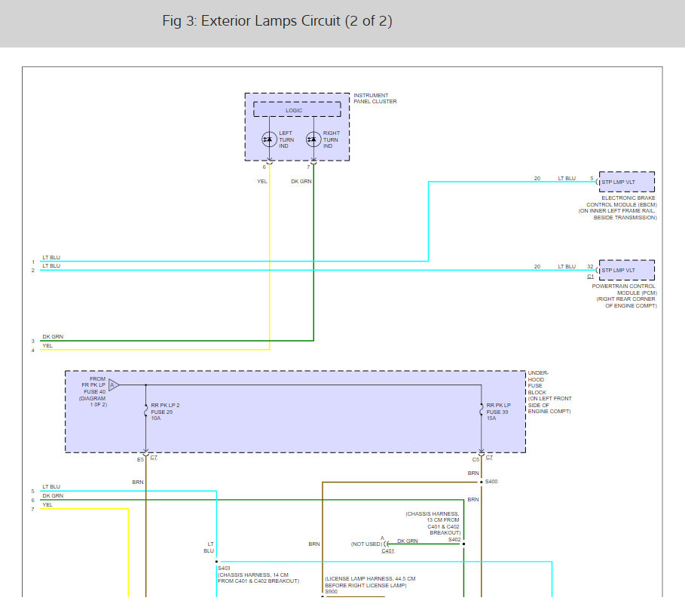The width and height of the screenshot is (685, 616).
Task: Click the triangle connector marked A
Action: [114, 385]
